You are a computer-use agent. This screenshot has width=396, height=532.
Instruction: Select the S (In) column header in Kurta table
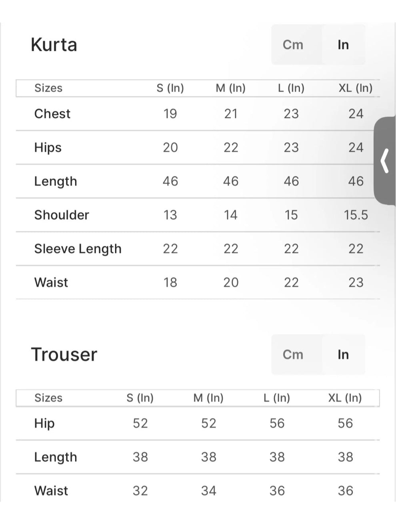pos(170,88)
